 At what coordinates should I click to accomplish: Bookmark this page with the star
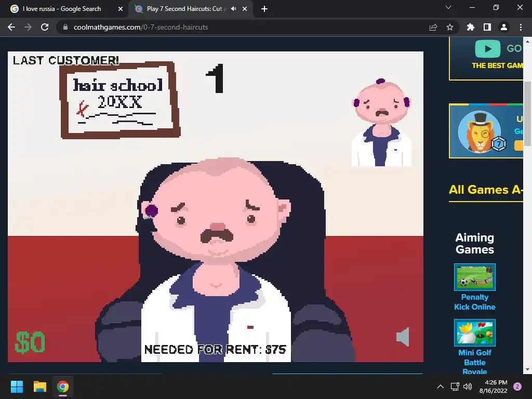pos(450,27)
